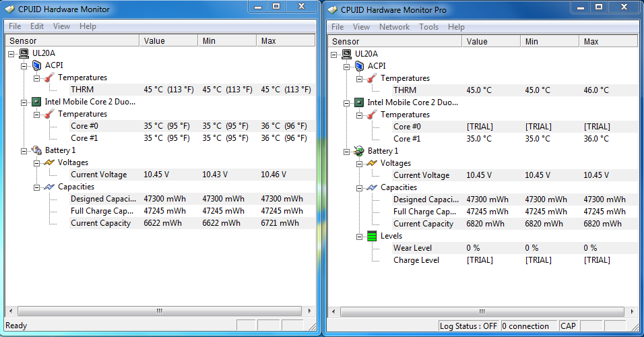The height and width of the screenshot is (337, 644).
Task: Click app icon in Hardware Monitor Pro title bar
Action: [333, 9]
